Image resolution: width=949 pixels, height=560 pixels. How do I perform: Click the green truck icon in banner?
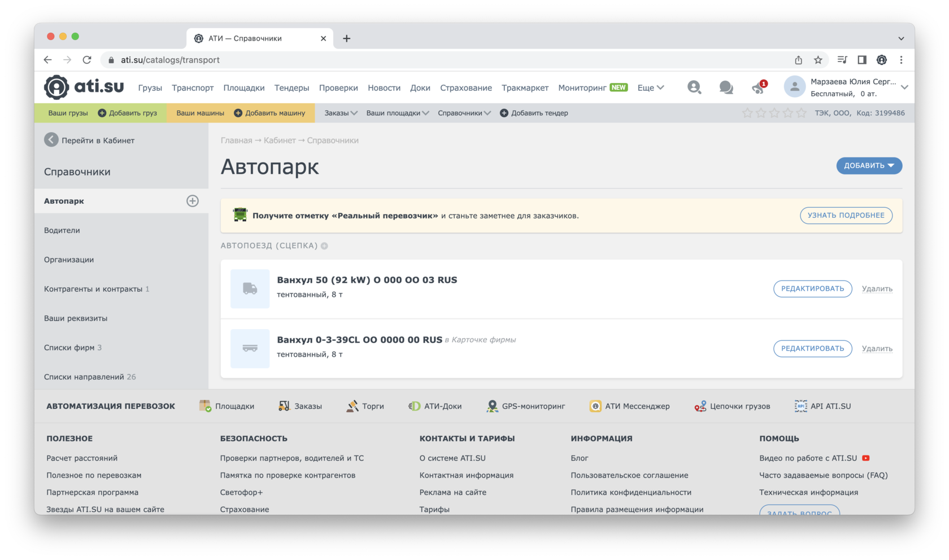pyautogui.click(x=240, y=215)
